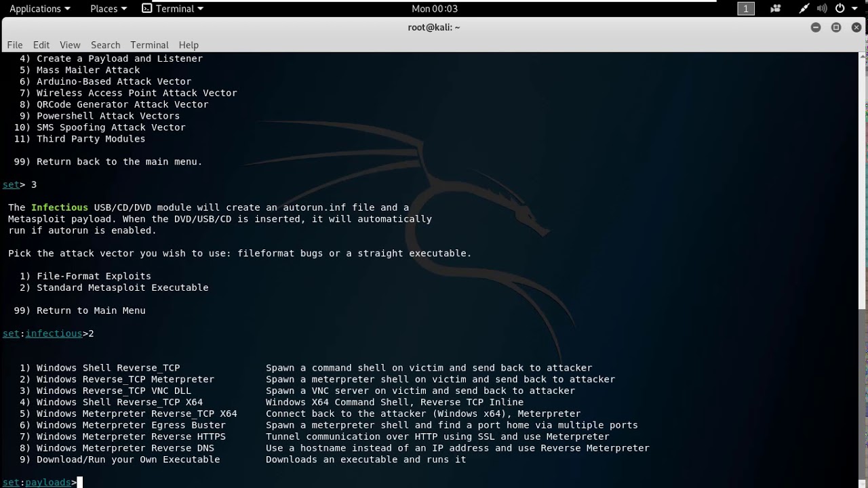Open the power system menu icon

click(844, 9)
